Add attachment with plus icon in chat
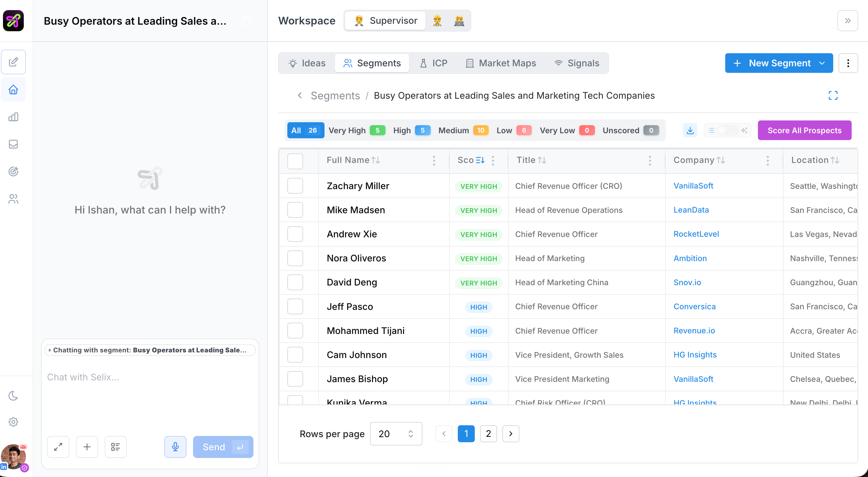Screen dimensions: 868x477 tap(87, 447)
